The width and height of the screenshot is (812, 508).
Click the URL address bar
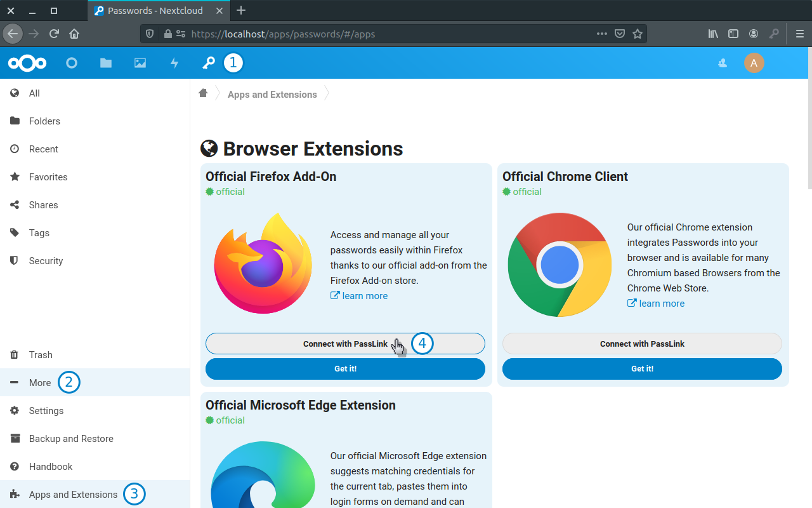pos(393,34)
